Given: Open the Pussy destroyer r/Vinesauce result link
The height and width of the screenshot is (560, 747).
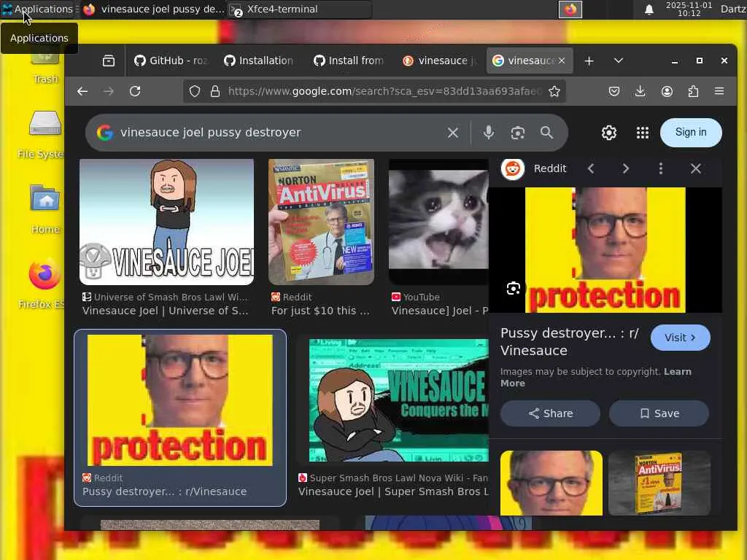Looking at the screenshot, I should (165, 491).
